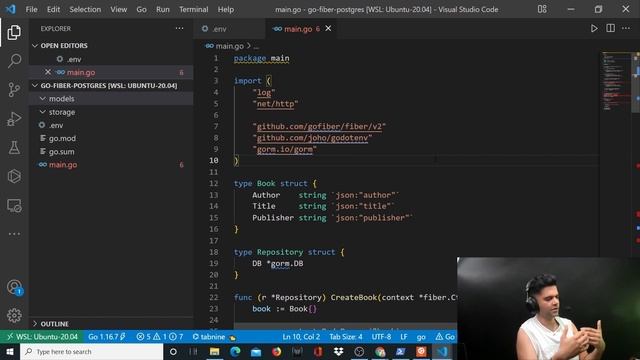Click the Run file play button
The image size is (640, 360).
594,29
